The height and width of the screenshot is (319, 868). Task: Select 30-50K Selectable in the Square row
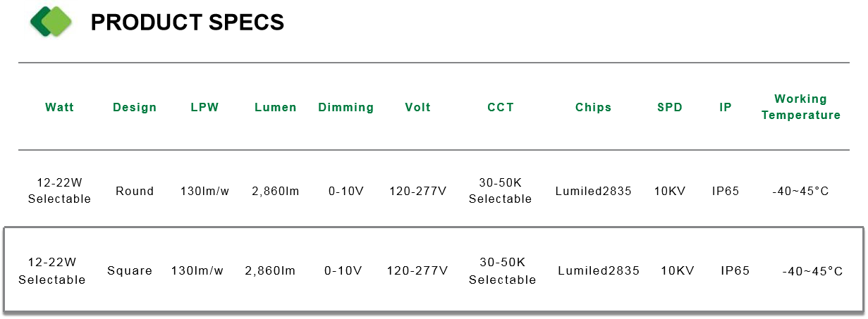(502, 270)
